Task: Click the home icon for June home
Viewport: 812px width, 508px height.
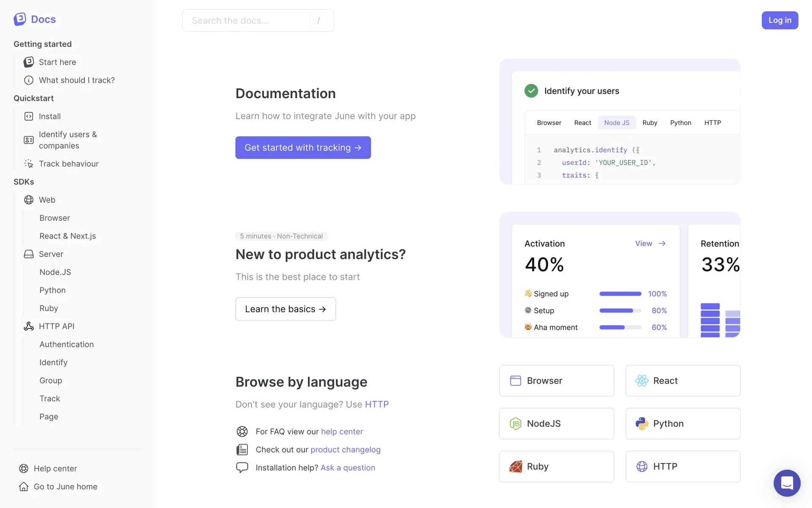Action: 24,487
